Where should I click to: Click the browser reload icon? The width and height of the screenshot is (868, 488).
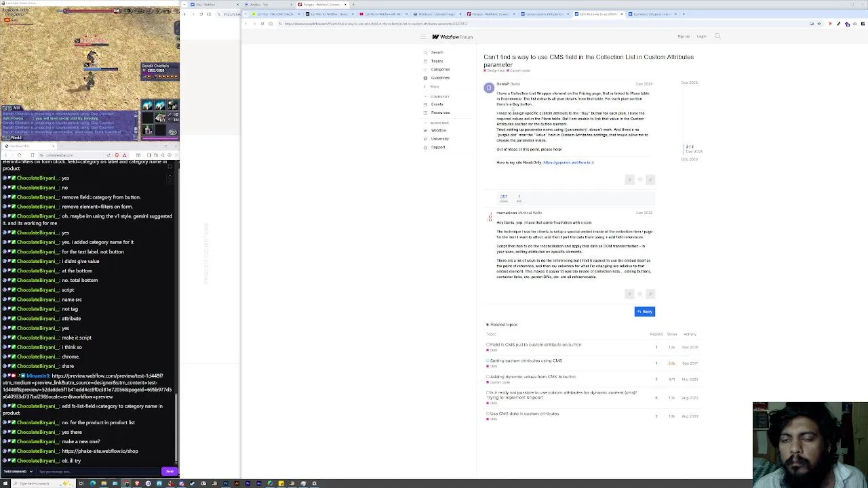tap(262, 24)
